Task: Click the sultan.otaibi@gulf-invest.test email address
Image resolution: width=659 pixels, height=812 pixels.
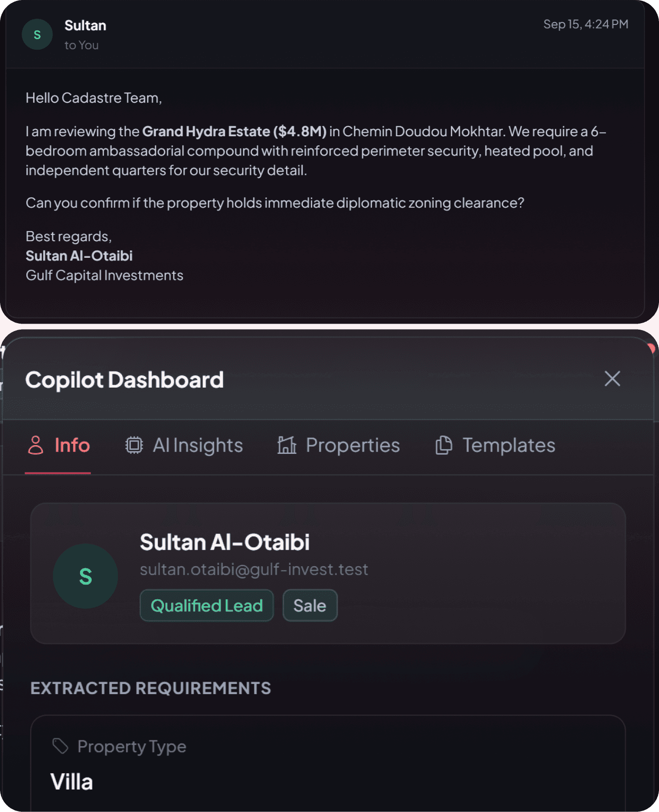Action: (254, 569)
